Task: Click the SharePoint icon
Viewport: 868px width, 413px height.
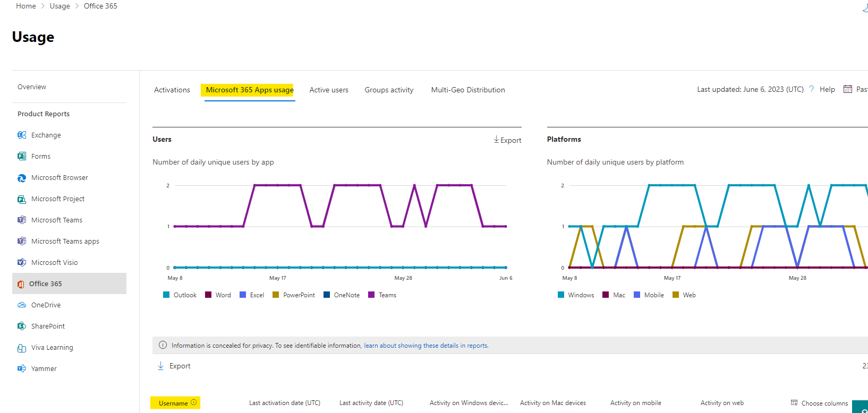Action: coord(22,326)
